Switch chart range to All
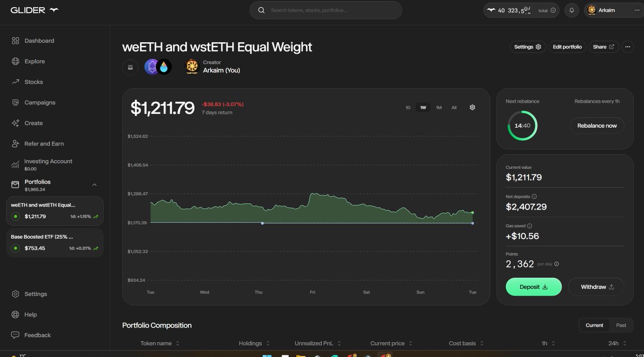This screenshot has height=357, width=644. 454,108
